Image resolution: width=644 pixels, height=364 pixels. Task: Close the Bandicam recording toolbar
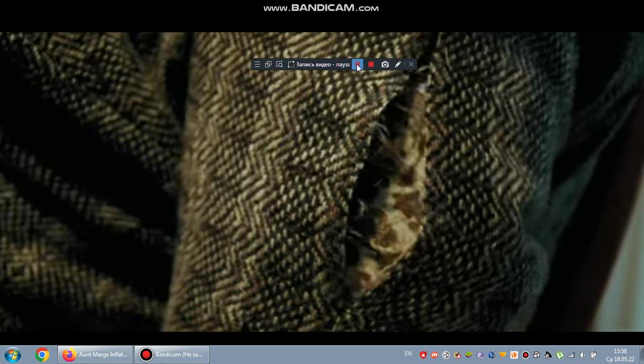411,64
